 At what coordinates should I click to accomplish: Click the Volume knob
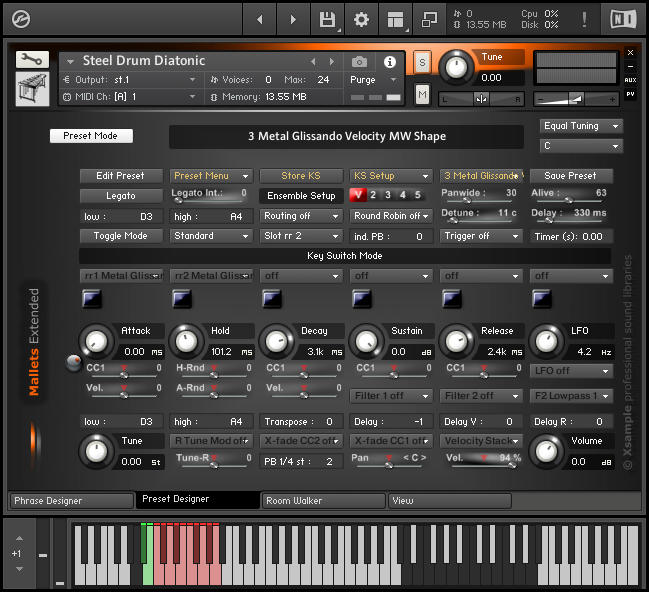pos(546,452)
